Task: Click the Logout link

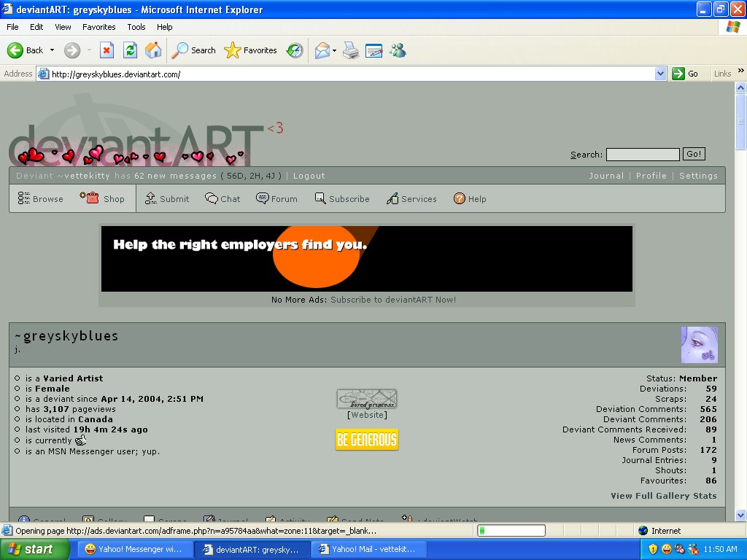Action: click(309, 176)
